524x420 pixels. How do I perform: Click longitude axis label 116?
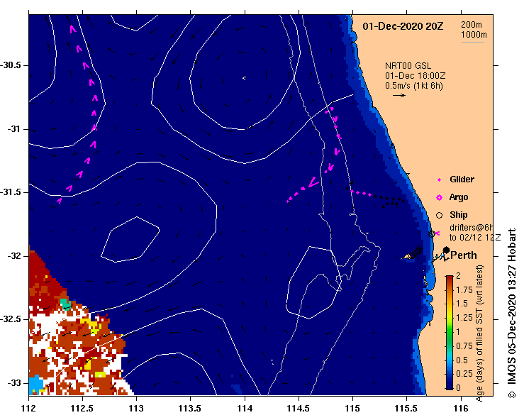[461, 409]
